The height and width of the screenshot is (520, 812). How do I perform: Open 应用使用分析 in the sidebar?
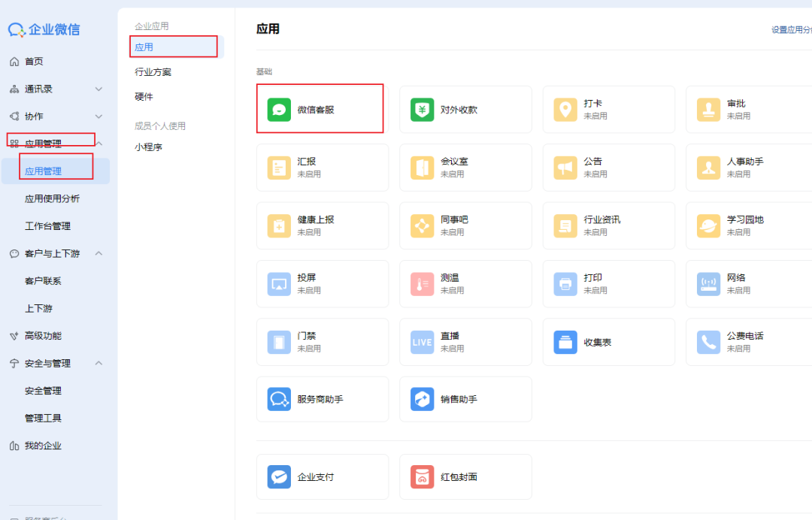tap(52, 199)
